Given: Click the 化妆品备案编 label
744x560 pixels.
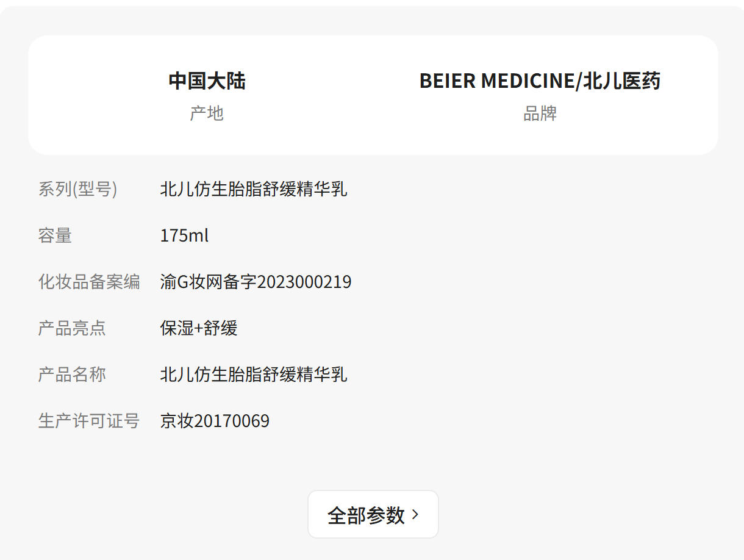Looking at the screenshot, I should coord(89,282).
